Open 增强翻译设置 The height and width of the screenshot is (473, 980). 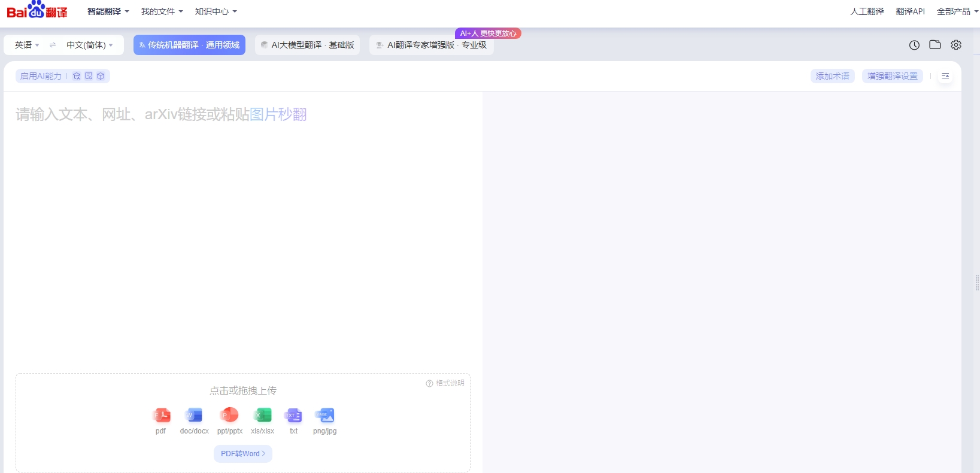[x=893, y=76]
